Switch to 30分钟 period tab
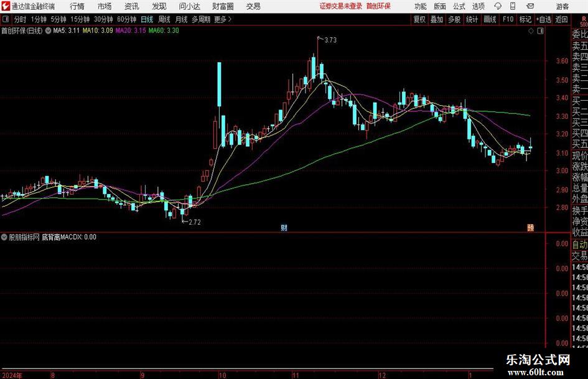Image resolution: width=588 pixels, height=379 pixels. click(103, 19)
